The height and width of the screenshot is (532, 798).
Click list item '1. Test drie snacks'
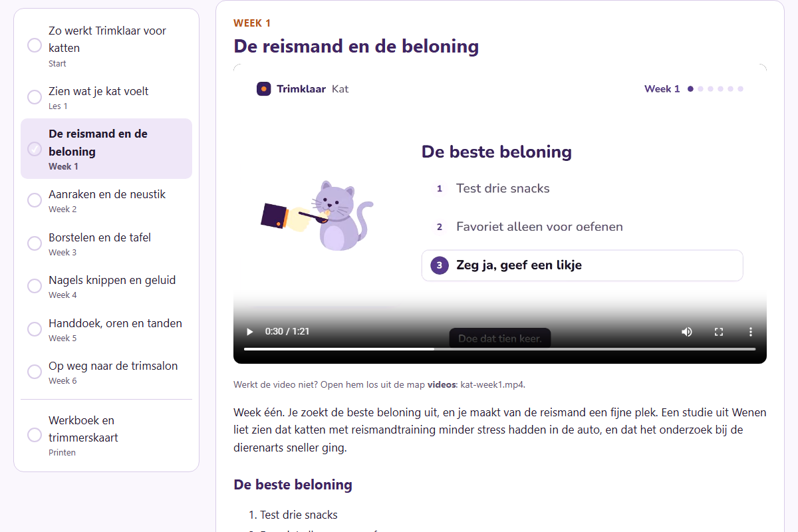[293, 515]
